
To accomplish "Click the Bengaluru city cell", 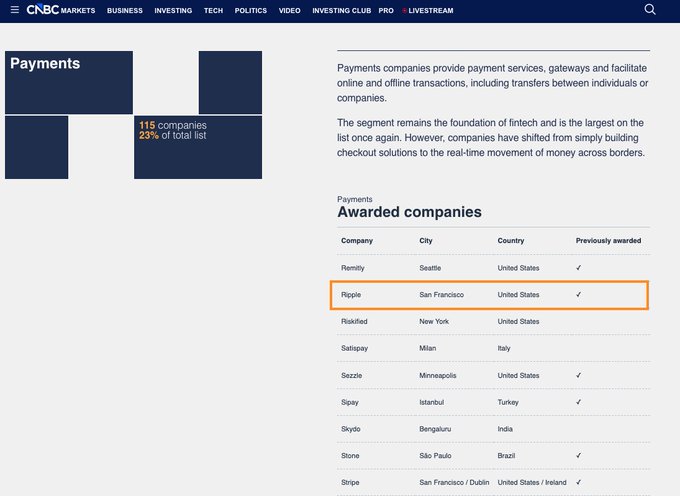I will pyautogui.click(x=435, y=429).
